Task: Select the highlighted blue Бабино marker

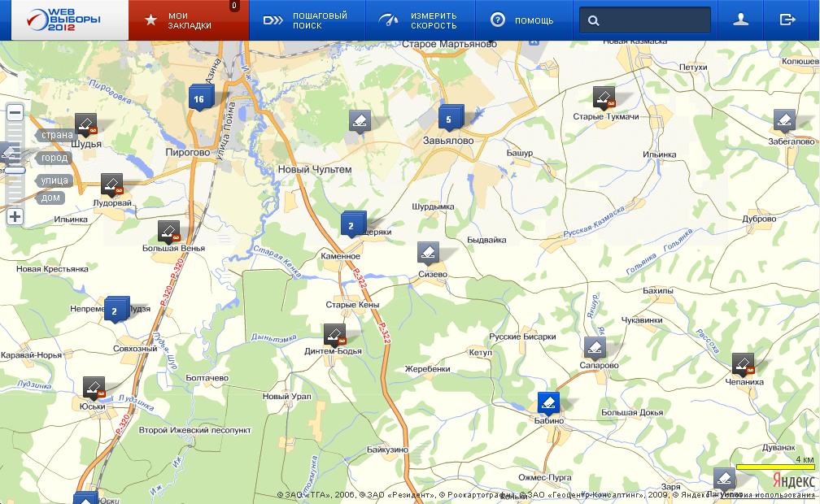Action: click(x=548, y=404)
